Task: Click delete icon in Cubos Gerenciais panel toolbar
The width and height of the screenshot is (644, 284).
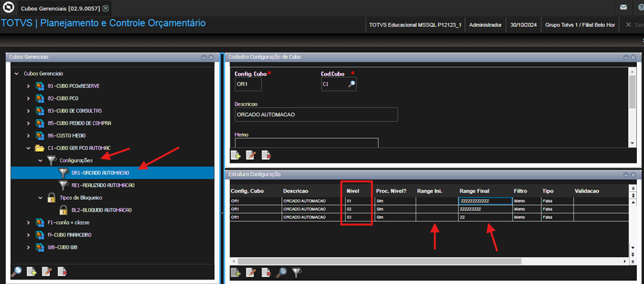Action: (x=62, y=271)
